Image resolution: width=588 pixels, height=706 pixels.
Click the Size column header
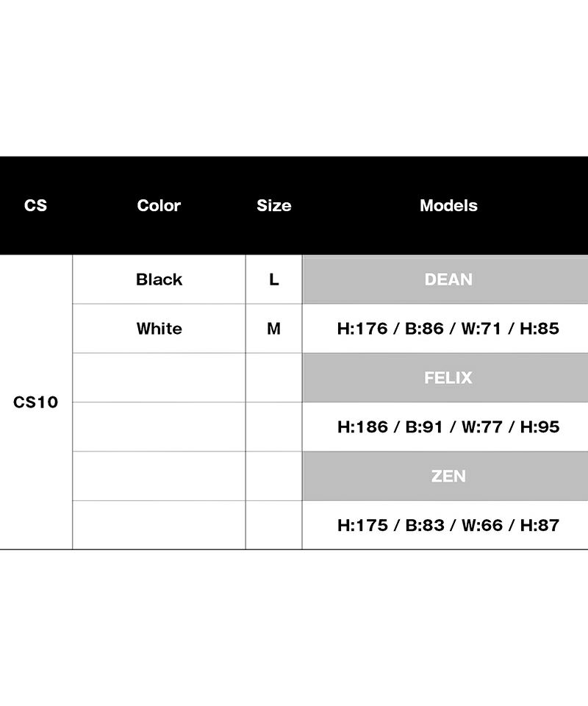coord(273,206)
